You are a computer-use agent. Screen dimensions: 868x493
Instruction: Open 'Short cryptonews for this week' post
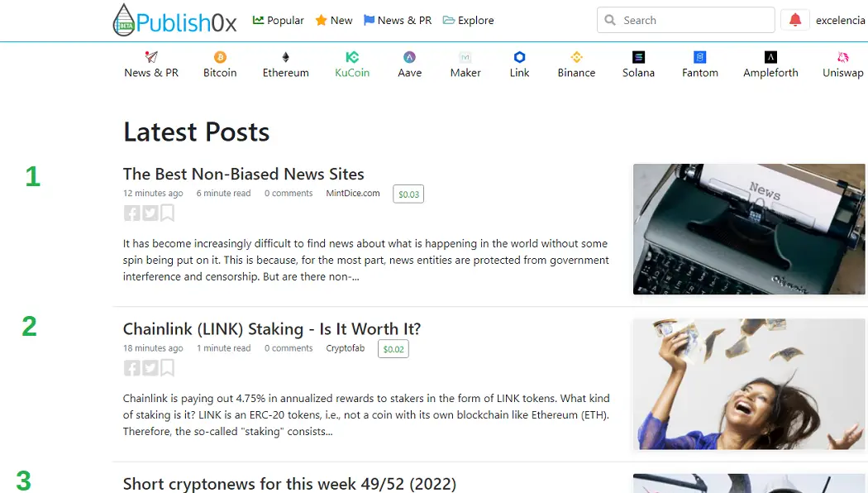pyautogui.click(x=289, y=484)
